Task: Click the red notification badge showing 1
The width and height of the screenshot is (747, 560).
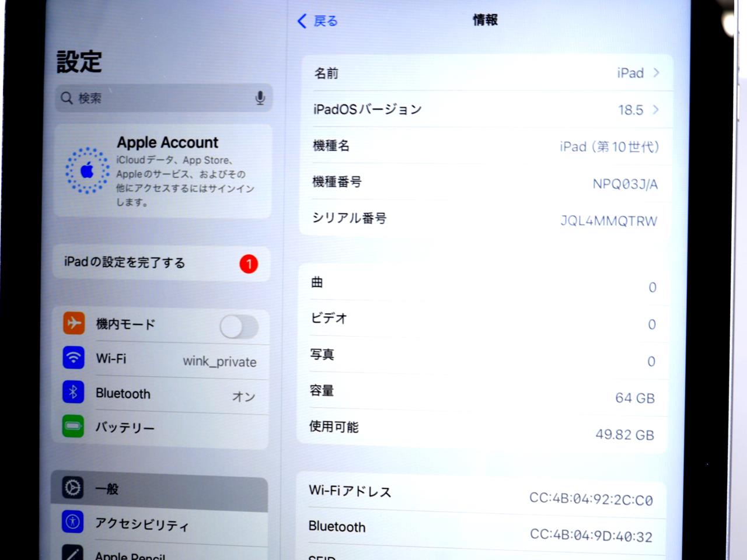Action: point(249,264)
